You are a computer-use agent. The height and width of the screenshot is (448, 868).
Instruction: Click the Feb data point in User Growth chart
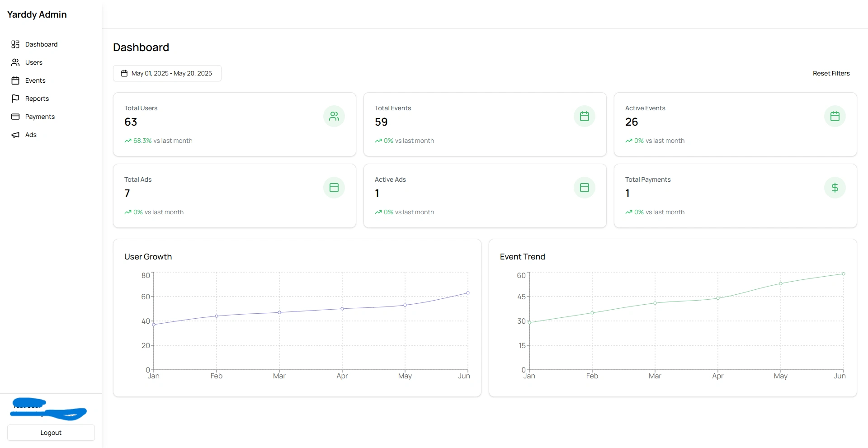(x=217, y=316)
